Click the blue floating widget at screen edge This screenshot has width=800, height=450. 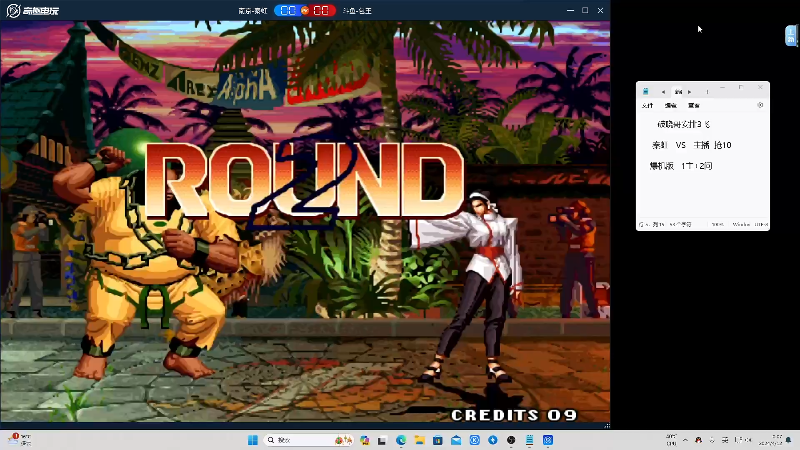click(791, 36)
